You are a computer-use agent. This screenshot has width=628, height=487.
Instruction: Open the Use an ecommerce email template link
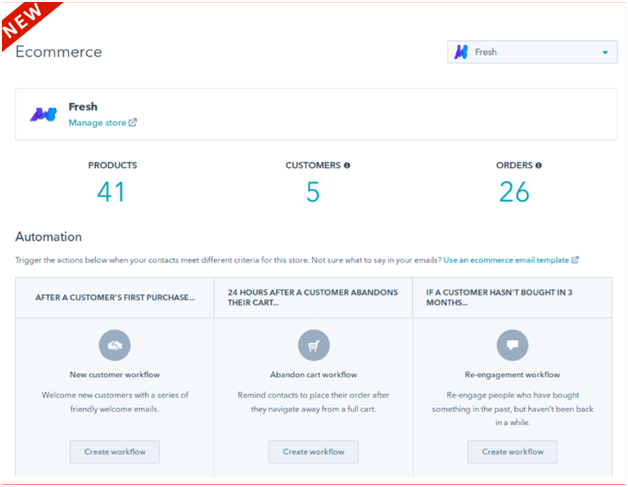click(x=506, y=260)
